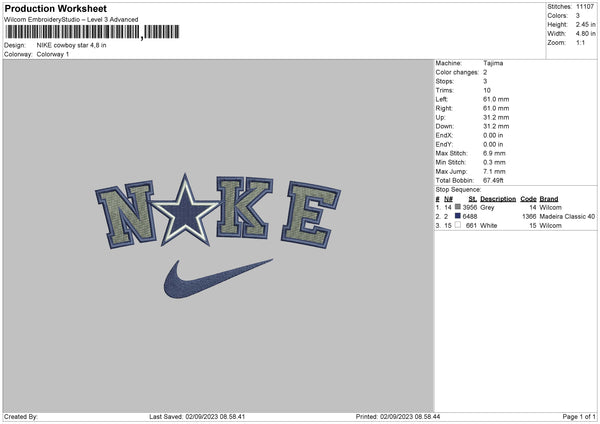Click the Color changes value 2
This screenshot has width=600, height=424.
485,72
